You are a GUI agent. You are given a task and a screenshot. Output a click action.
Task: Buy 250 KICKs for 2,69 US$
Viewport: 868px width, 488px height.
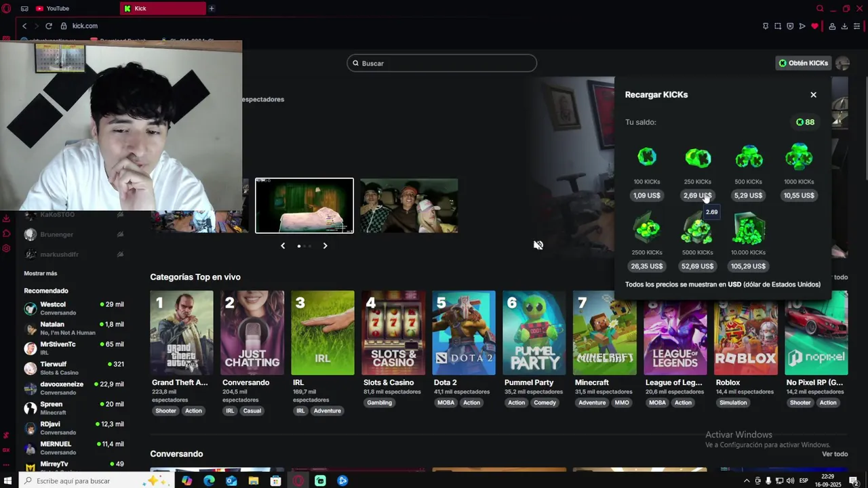pyautogui.click(x=698, y=195)
